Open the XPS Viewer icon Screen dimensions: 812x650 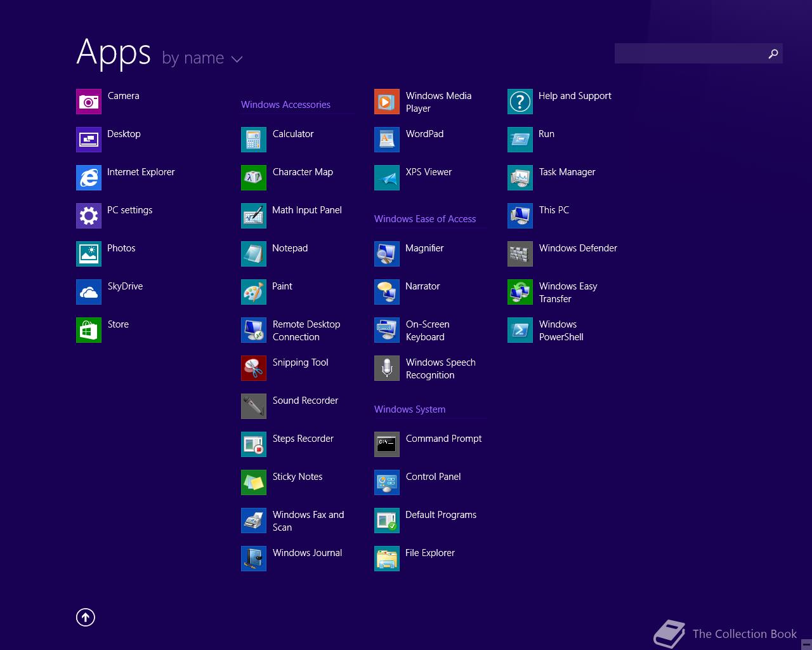[x=387, y=178]
